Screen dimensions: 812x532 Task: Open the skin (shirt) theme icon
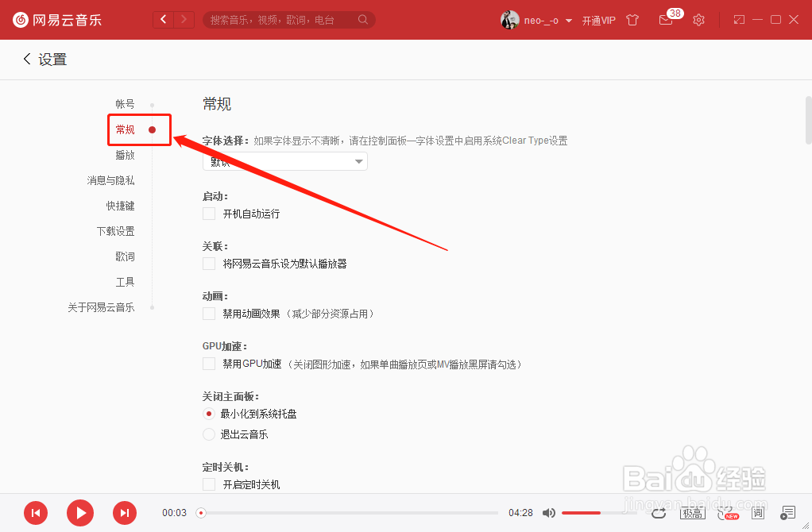click(x=632, y=20)
